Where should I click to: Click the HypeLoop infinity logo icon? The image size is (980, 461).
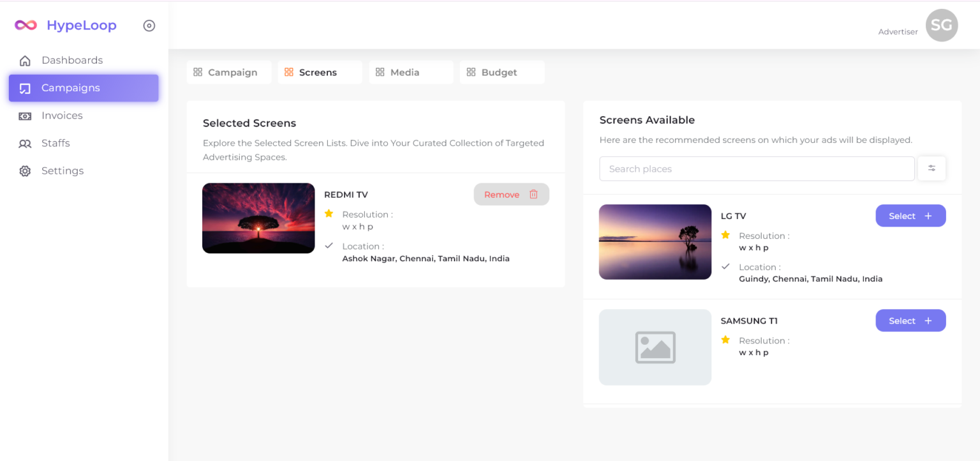tap(26, 26)
